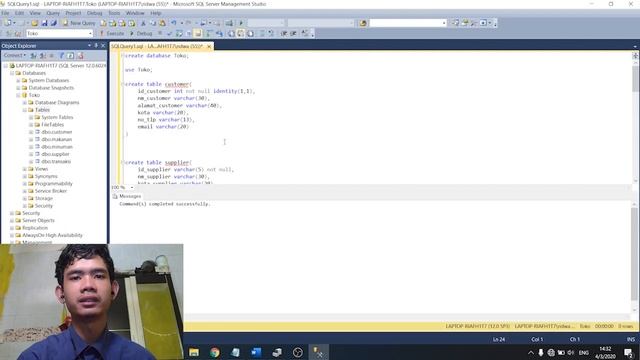This screenshot has height=360, width=640.
Task: Click the search box in top toolbar
Action: (x=408, y=23)
